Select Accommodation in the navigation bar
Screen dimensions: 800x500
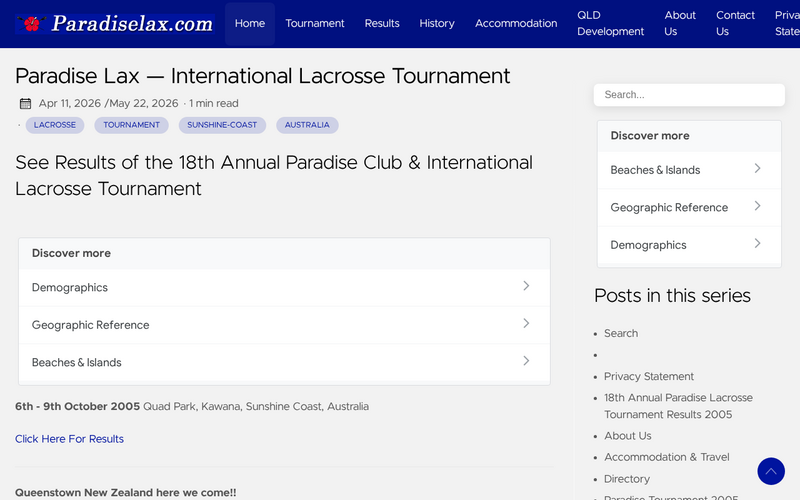516,23
